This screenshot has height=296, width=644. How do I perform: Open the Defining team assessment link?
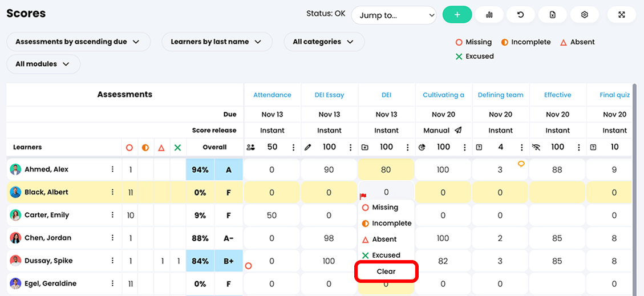point(500,95)
